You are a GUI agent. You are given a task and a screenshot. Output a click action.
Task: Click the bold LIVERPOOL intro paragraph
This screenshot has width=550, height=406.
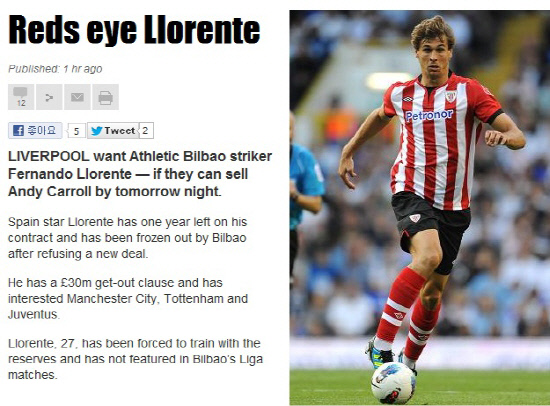(140, 174)
